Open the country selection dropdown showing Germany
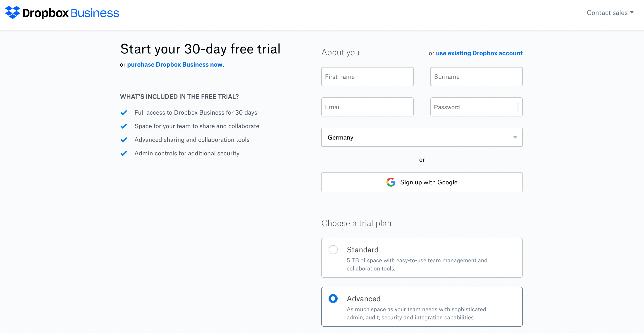The height and width of the screenshot is (333, 644). coord(422,137)
